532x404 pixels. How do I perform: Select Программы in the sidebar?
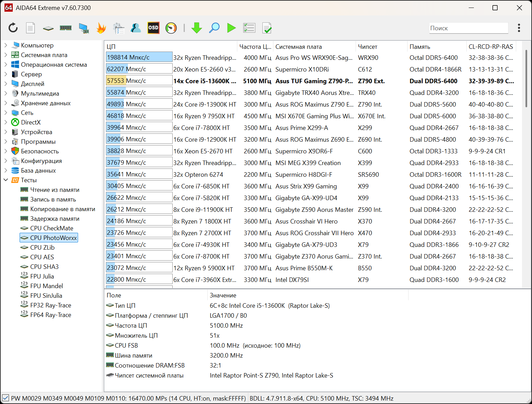[38, 141]
